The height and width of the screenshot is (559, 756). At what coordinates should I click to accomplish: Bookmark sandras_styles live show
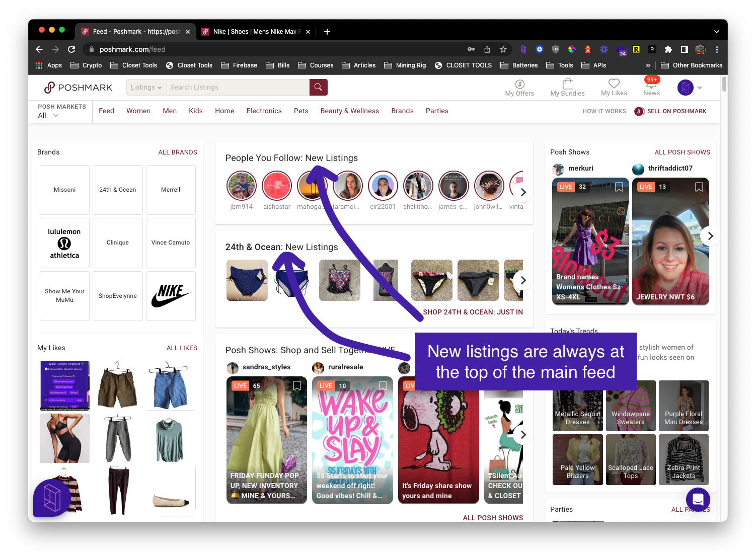coord(297,386)
